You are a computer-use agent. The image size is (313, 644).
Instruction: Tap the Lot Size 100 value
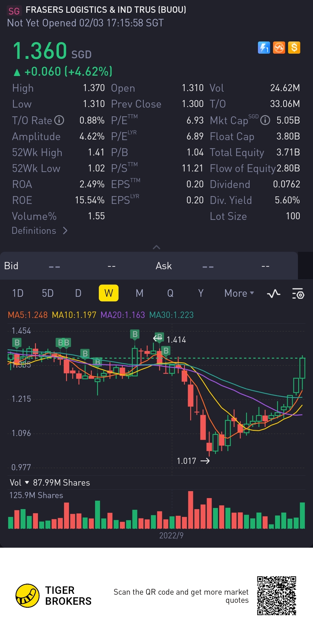293,216
